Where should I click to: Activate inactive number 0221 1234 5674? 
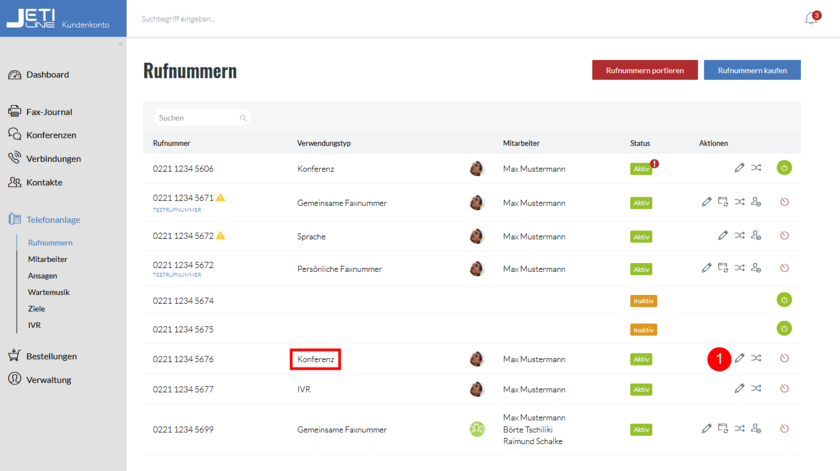tap(784, 300)
